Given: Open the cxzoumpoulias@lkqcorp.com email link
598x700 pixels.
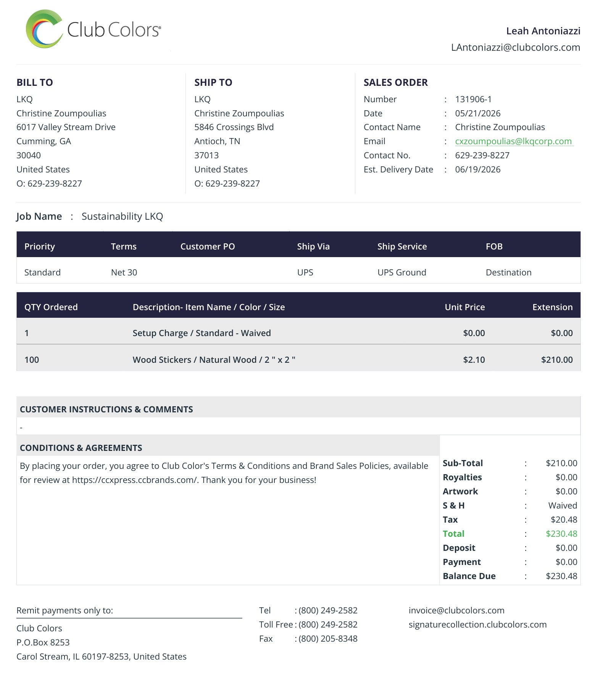Looking at the screenshot, I should [513, 141].
